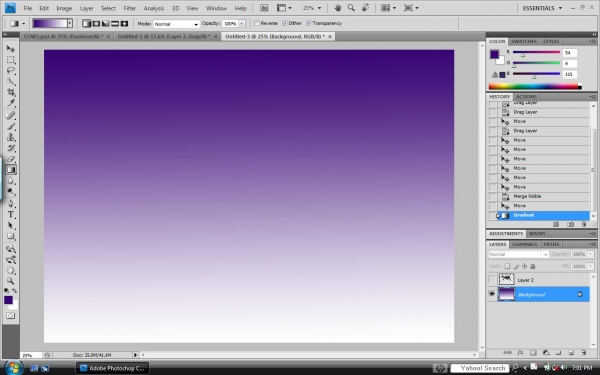Select the Hand tool in the toolbox
The height and width of the screenshot is (375, 600).
11,271
